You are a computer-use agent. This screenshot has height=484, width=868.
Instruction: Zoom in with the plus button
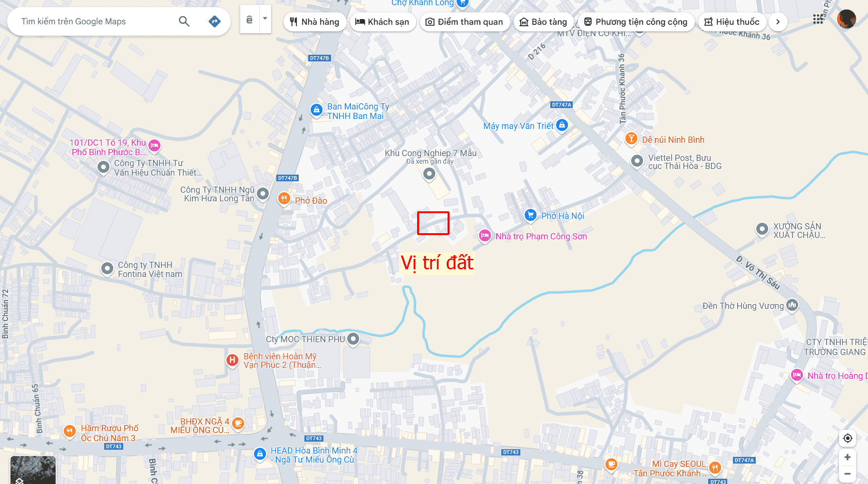pos(848,457)
